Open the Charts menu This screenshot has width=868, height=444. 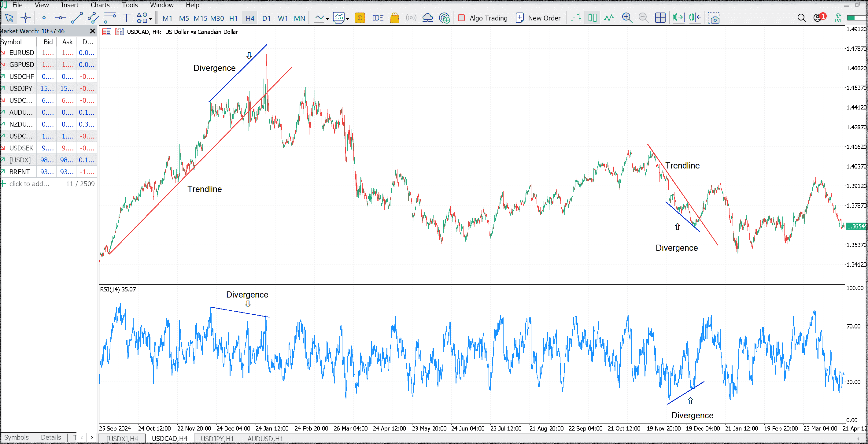click(x=100, y=5)
